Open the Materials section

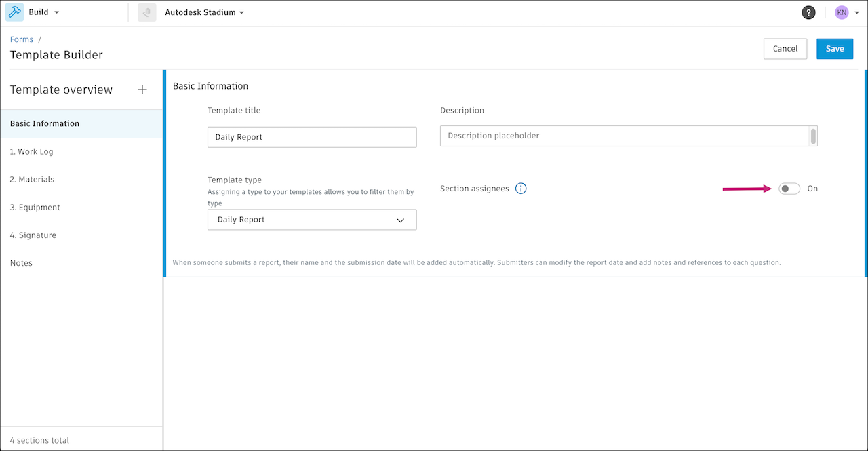click(x=33, y=179)
